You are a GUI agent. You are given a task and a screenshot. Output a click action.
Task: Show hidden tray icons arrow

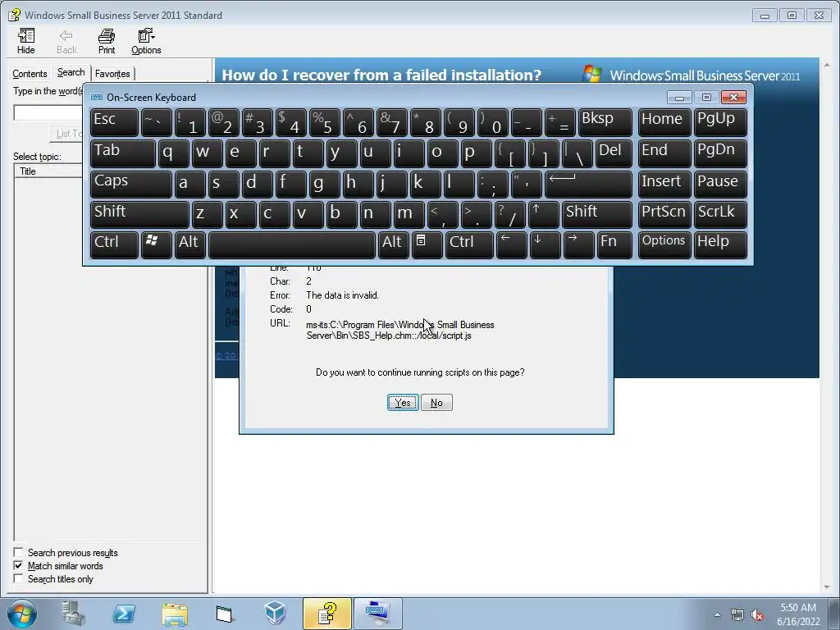717,614
